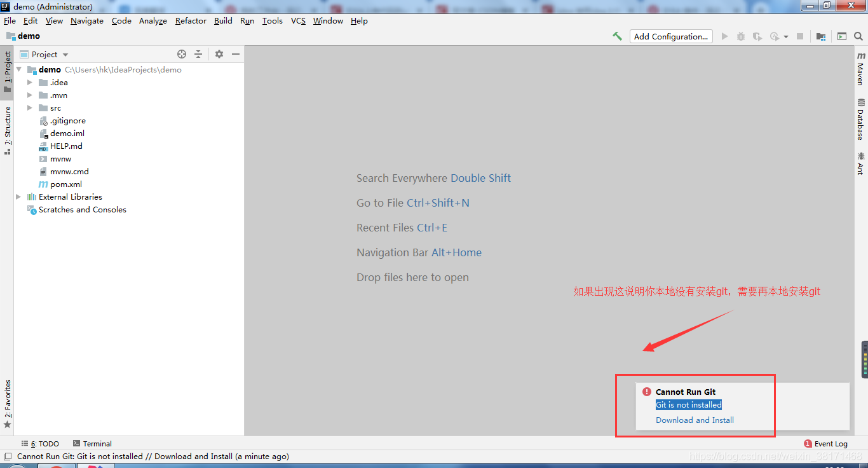868x468 pixels.
Task: Click the HELP.md markdown file icon
Action: pyautogui.click(x=43, y=146)
